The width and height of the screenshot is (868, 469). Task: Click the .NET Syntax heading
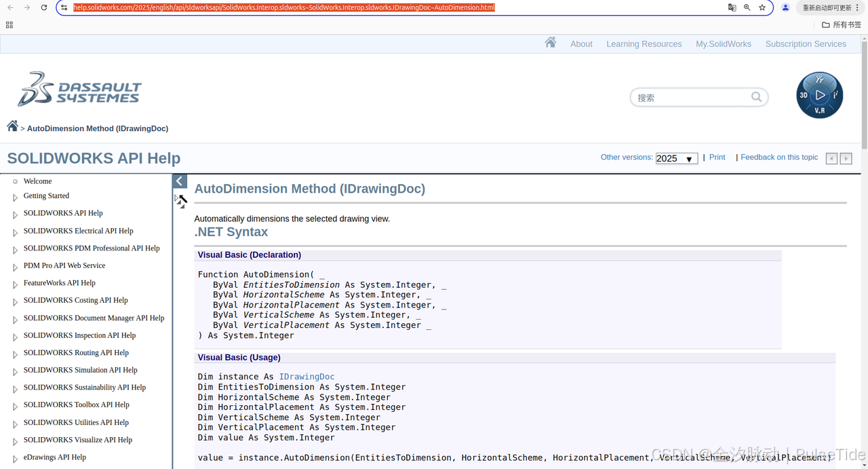click(x=231, y=231)
